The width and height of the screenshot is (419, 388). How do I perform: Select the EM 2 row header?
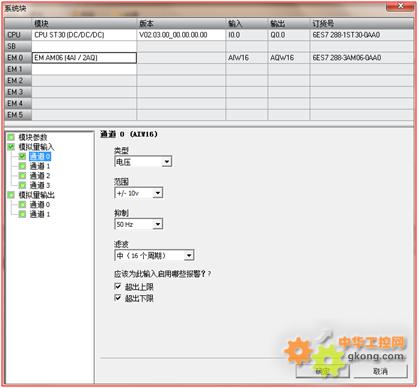tap(18, 80)
